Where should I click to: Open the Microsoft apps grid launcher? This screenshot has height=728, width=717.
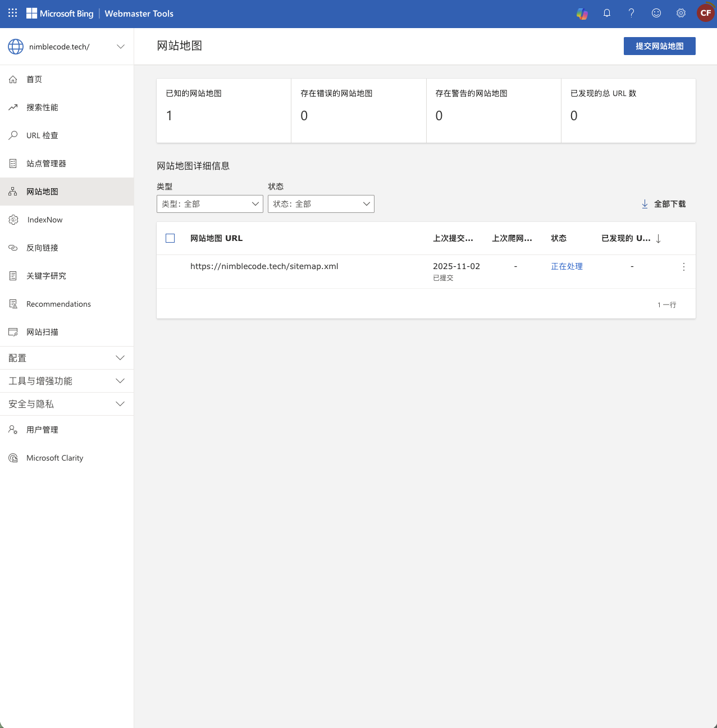pos(12,13)
